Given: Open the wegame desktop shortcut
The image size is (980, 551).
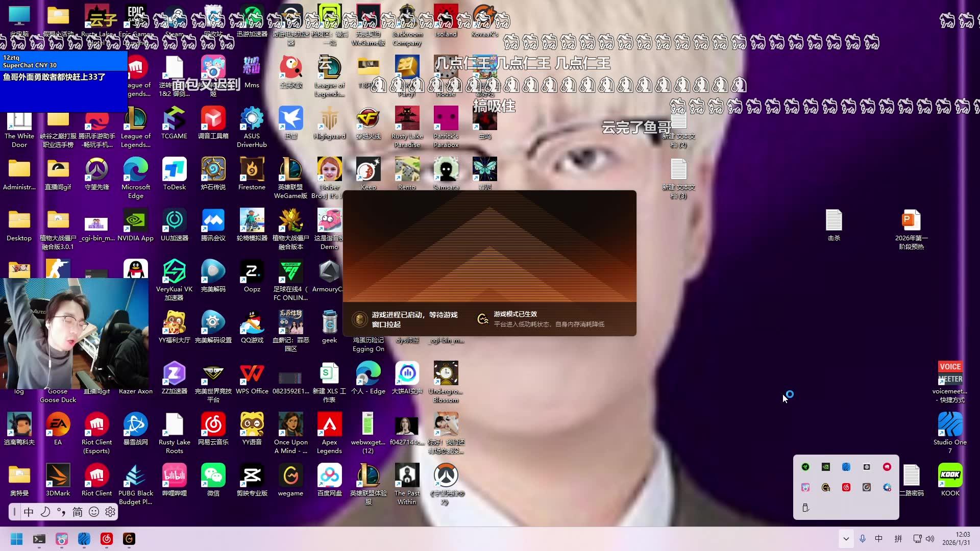Looking at the screenshot, I should (x=290, y=480).
